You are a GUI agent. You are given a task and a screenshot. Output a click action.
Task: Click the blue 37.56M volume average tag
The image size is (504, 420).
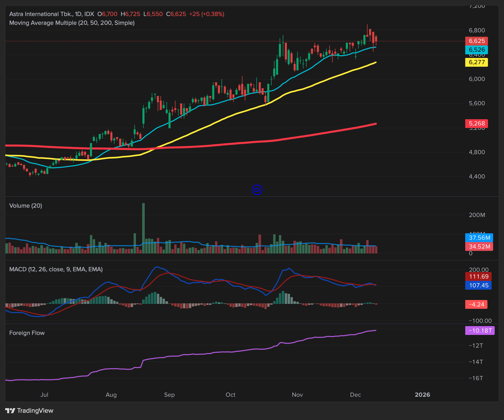[x=479, y=237]
